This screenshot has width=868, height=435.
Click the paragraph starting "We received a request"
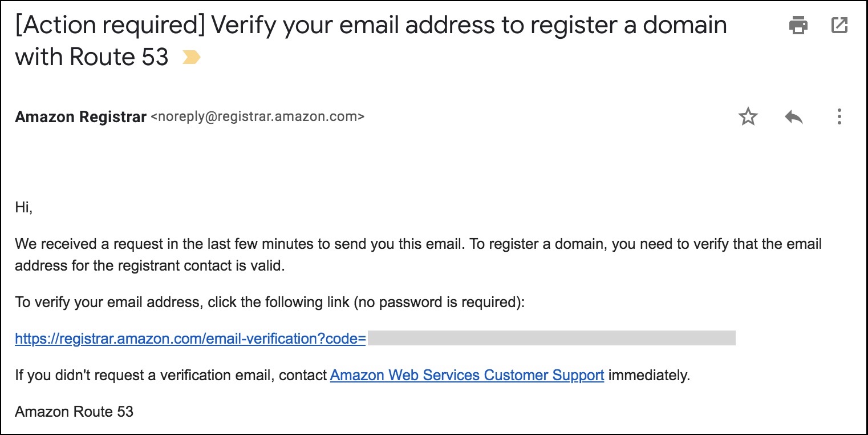tap(418, 255)
